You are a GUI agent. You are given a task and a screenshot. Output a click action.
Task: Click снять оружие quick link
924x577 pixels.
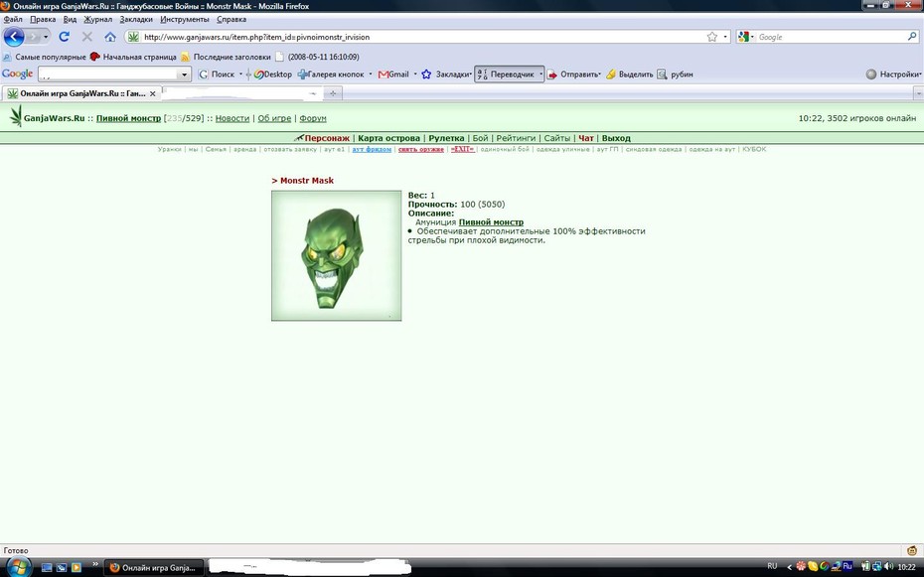click(x=420, y=150)
